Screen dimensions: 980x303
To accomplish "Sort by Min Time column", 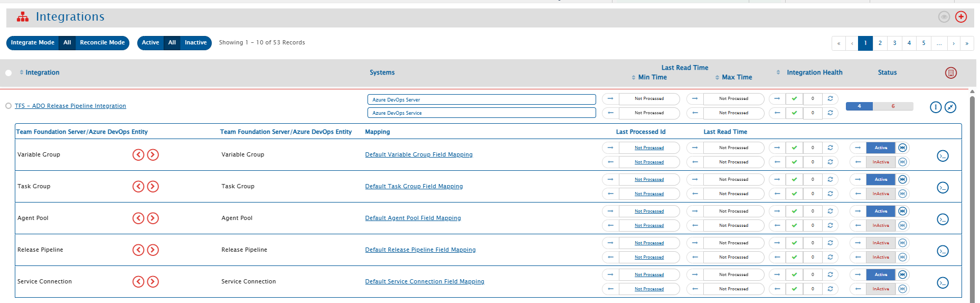I will [652, 78].
